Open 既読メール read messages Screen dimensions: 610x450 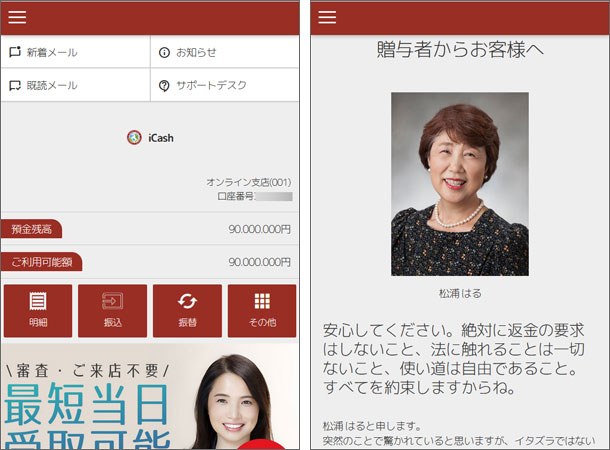(x=51, y=86)
